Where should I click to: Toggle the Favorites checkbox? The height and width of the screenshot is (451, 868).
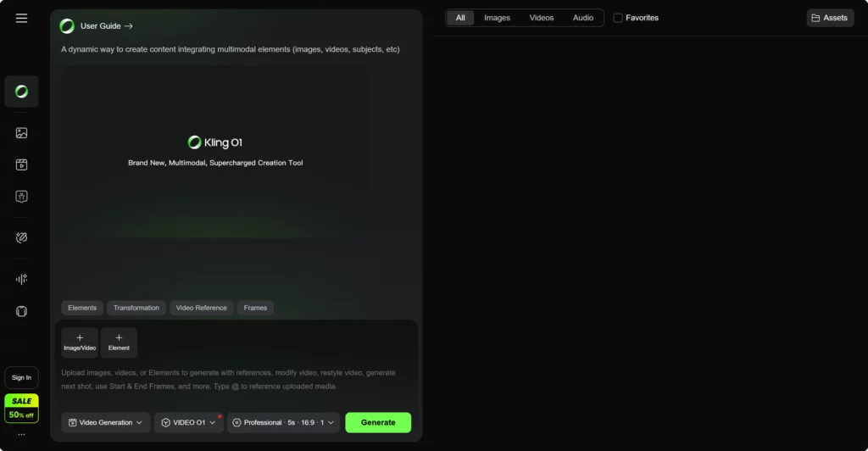618,18
